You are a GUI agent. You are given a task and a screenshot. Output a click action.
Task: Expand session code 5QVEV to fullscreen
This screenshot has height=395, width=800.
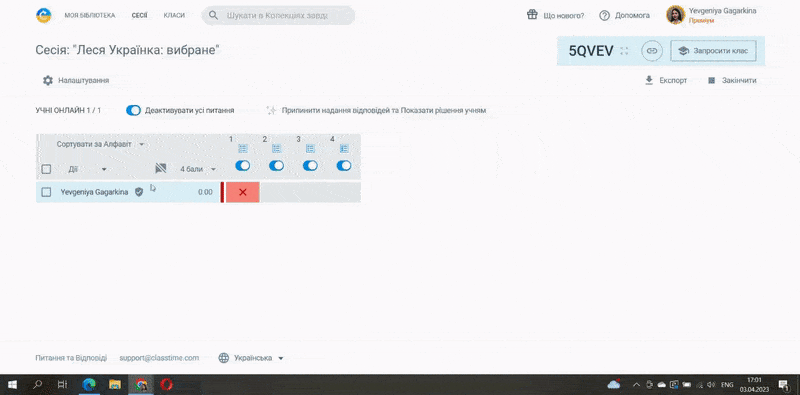click(x=624, y=51)
